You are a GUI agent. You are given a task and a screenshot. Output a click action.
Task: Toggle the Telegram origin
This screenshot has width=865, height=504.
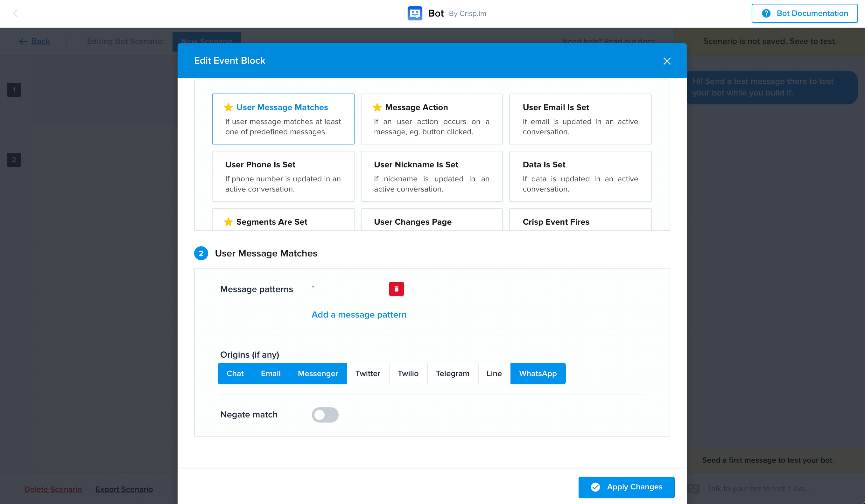point(453,373)
